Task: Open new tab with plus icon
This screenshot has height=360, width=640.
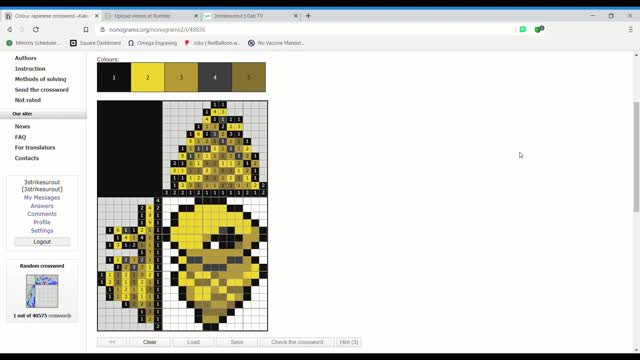Action: (308, 16)
